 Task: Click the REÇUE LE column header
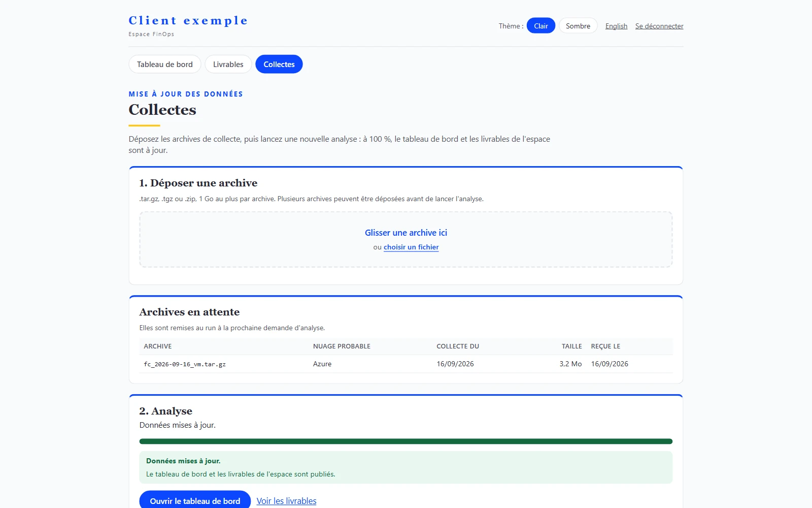coord(605,346)
